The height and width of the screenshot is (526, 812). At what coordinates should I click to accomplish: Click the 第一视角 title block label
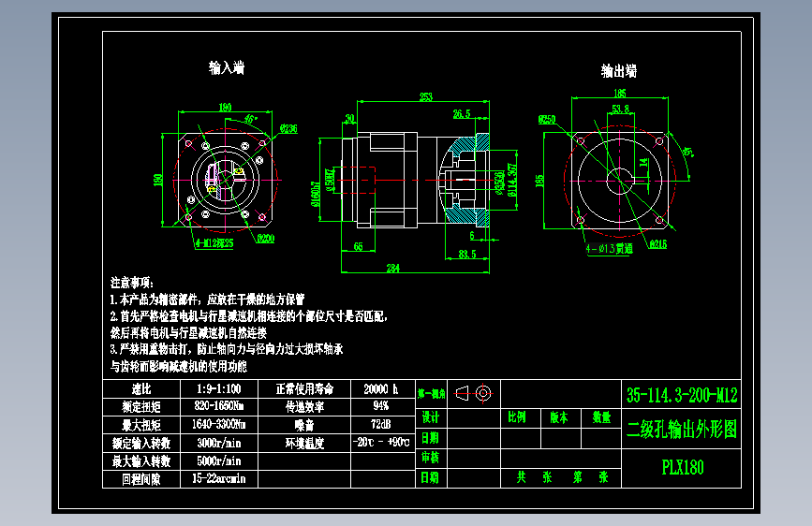coord(432,394)
